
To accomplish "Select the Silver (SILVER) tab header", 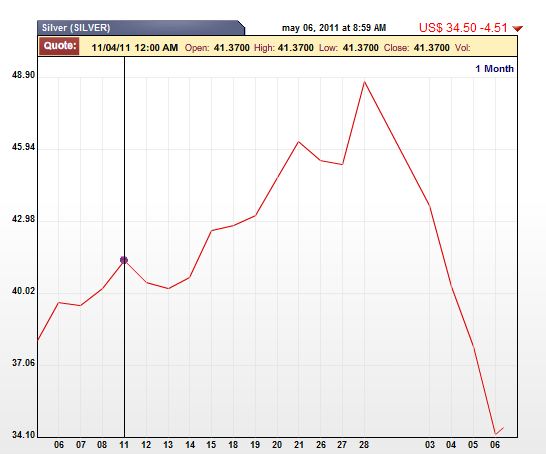I will pyautogui.click(x=141, y=28).
